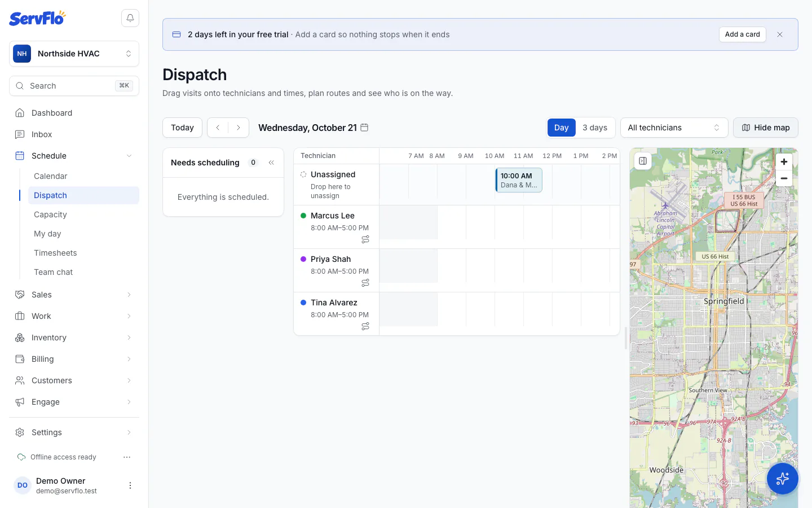
Task: Click the map resize handle
Action: click(x=625, y=338)
